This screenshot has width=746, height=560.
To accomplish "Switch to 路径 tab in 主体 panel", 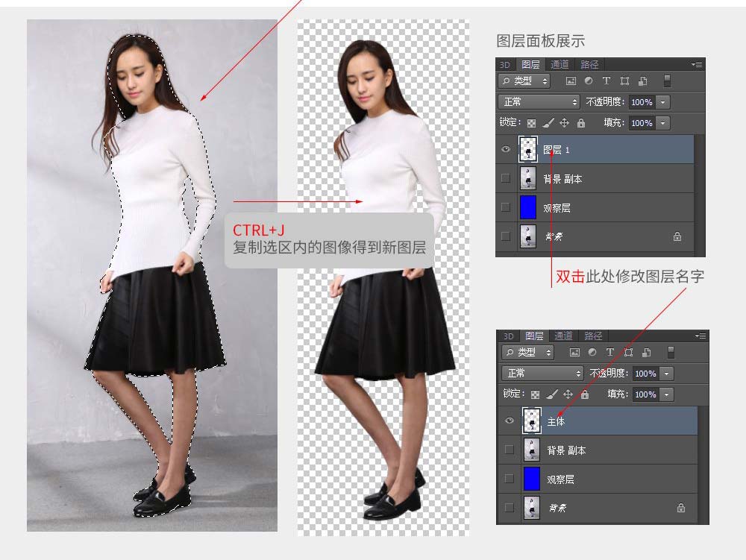I will [x=593, y=336].
